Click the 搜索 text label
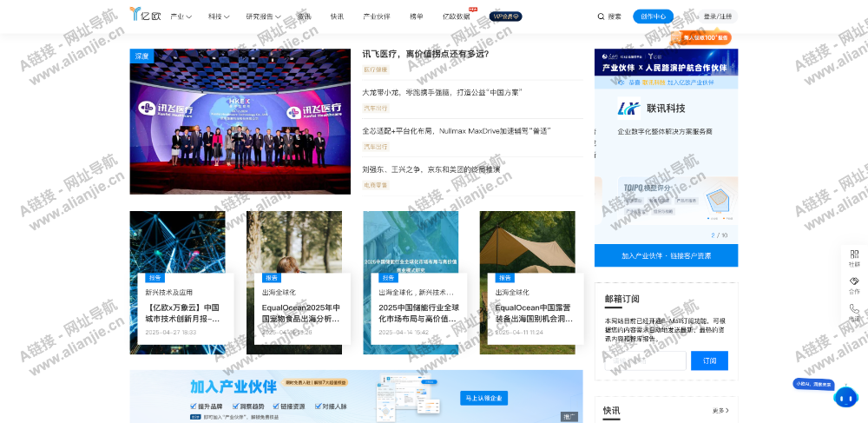Viewport: 868px width, 423px height. [x=615, y=17]
